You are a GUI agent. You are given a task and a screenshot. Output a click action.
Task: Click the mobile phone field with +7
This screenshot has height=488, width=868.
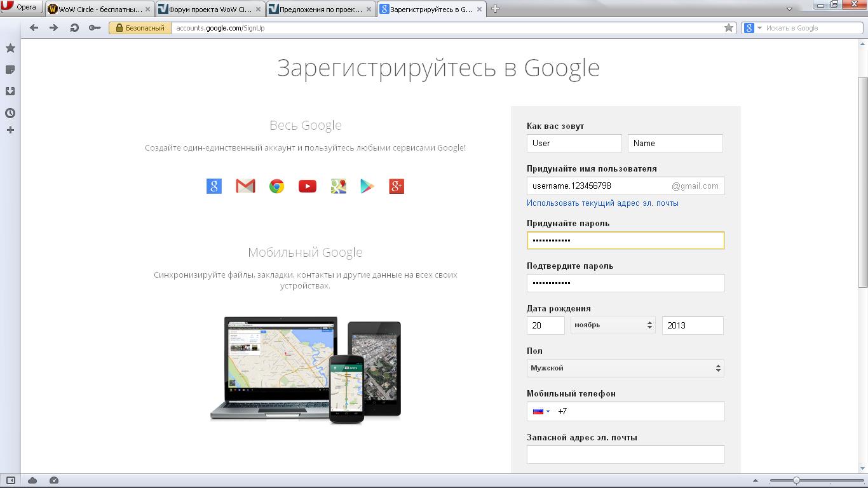pyautogui.click(x=625, y=411)
